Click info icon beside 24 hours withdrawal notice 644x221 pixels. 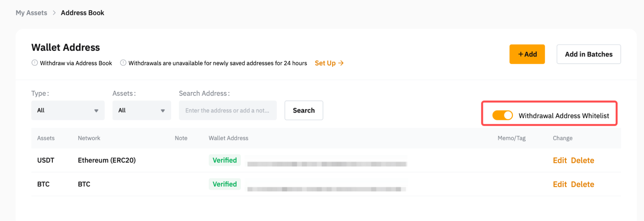tap(123, 63)
